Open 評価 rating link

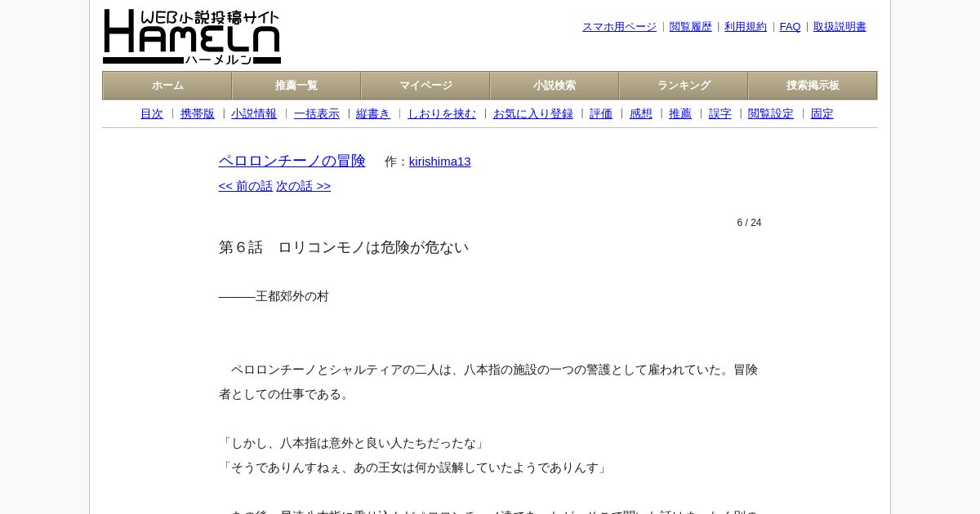(601, 114)
